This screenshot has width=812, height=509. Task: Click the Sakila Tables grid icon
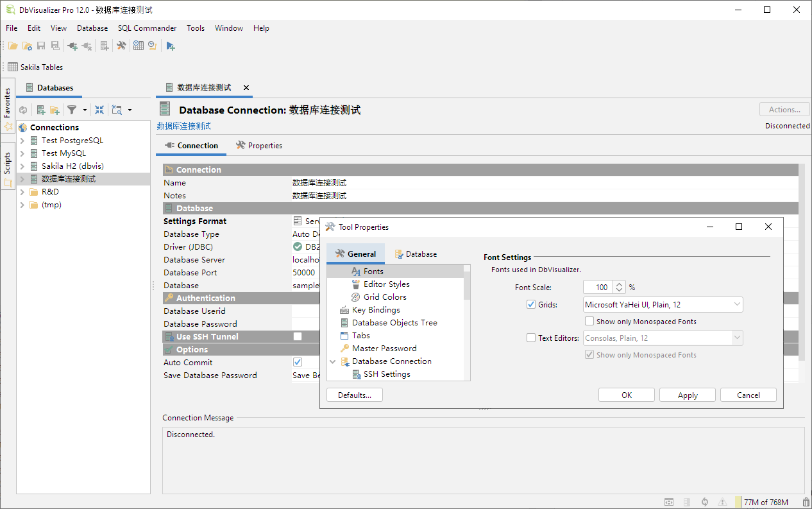coord(13,67)
